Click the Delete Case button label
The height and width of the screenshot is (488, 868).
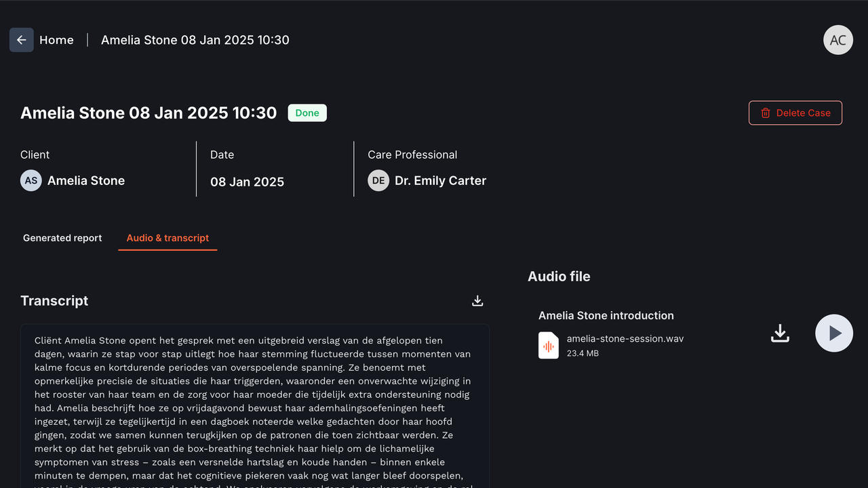tap(803, 113)
